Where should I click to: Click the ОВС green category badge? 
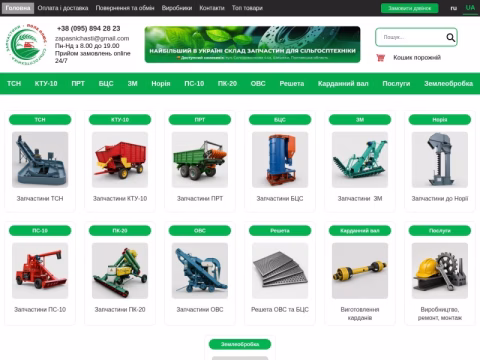coord(200,231)
